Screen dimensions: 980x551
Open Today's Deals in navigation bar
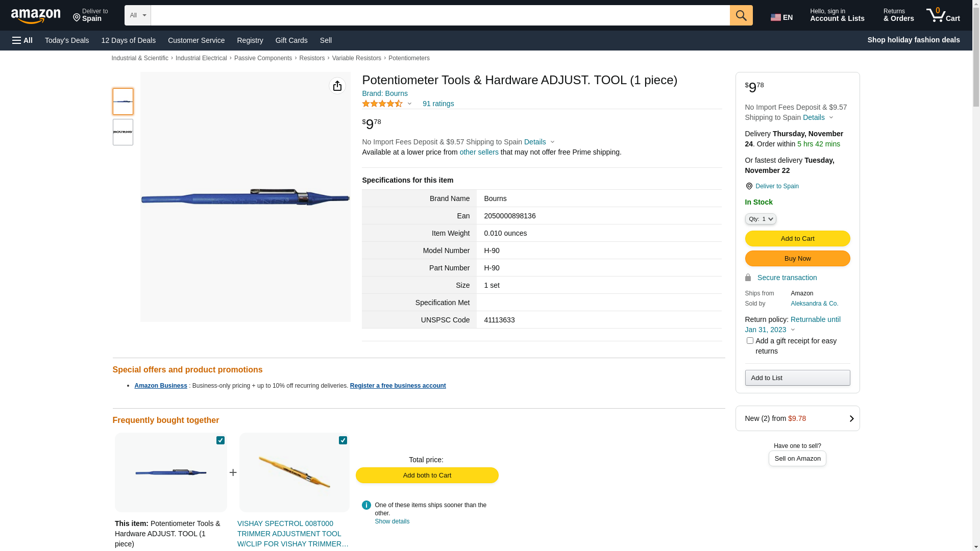(67, 40)
